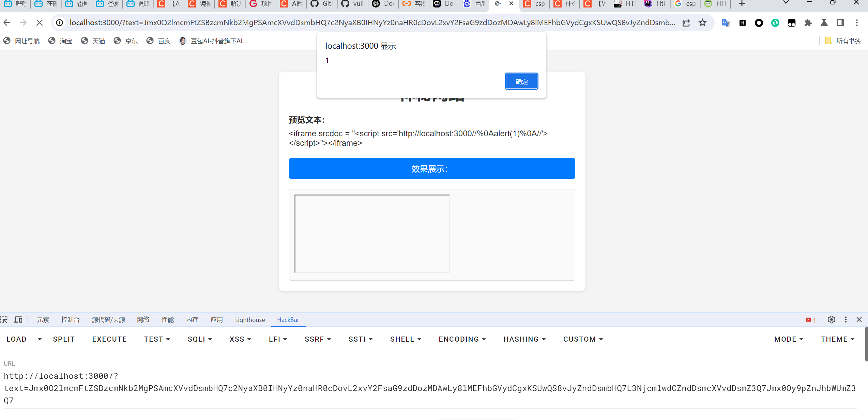This screenshot has width=868, height=420.
Task: Open a new browser tab with plus
Action: tap(742, 4)
